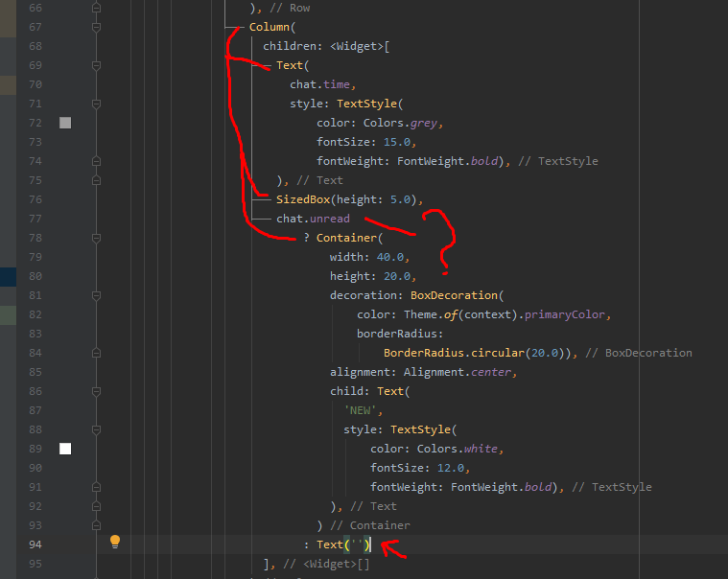
Task: Click the lightbulb quick-fix icon on line 94
Action: [x=115, y=542]
